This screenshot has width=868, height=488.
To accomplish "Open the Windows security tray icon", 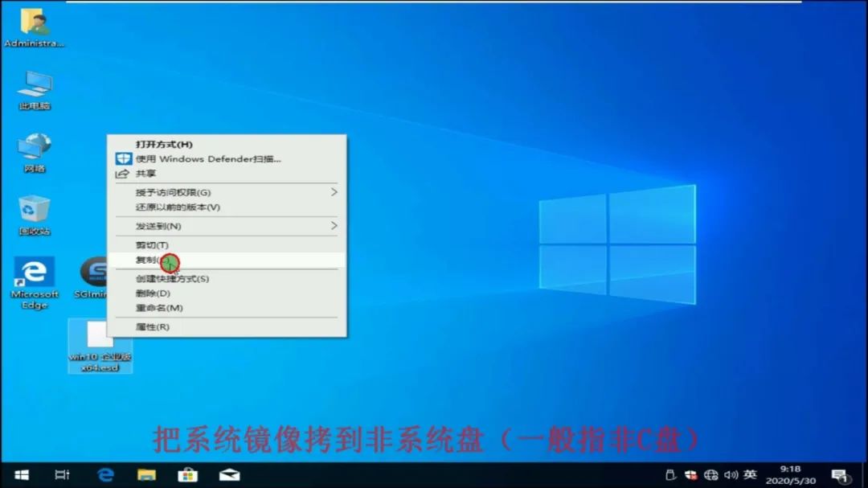I will coord(691,475).
